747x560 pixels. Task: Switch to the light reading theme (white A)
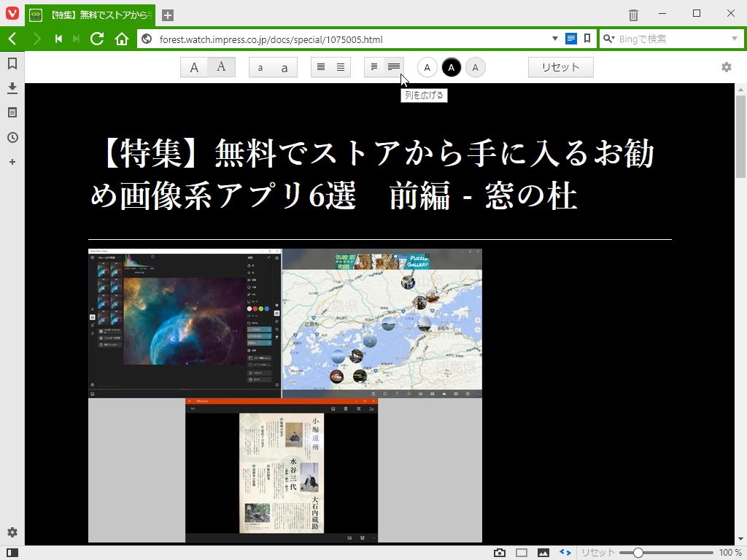pos(427,67)
